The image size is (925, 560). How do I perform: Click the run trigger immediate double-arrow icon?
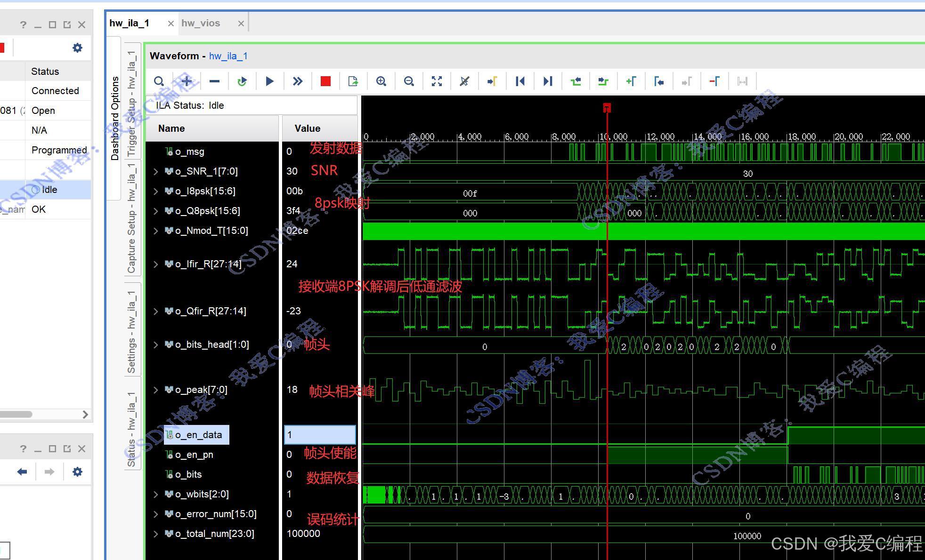click(297, 81)
